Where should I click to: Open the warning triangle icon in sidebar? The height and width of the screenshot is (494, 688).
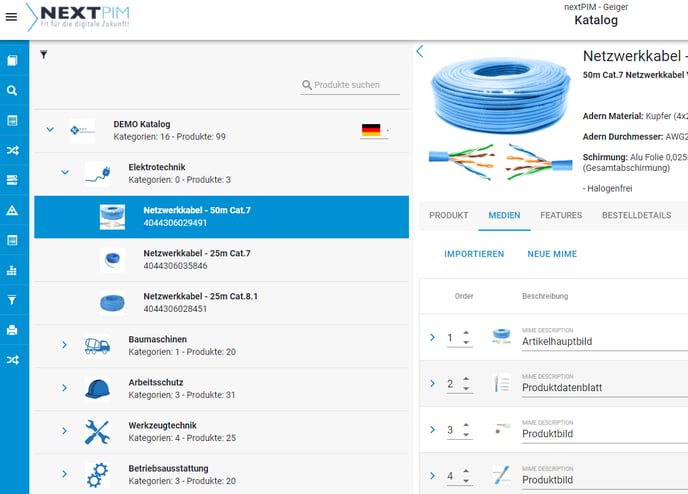[12, 210]
